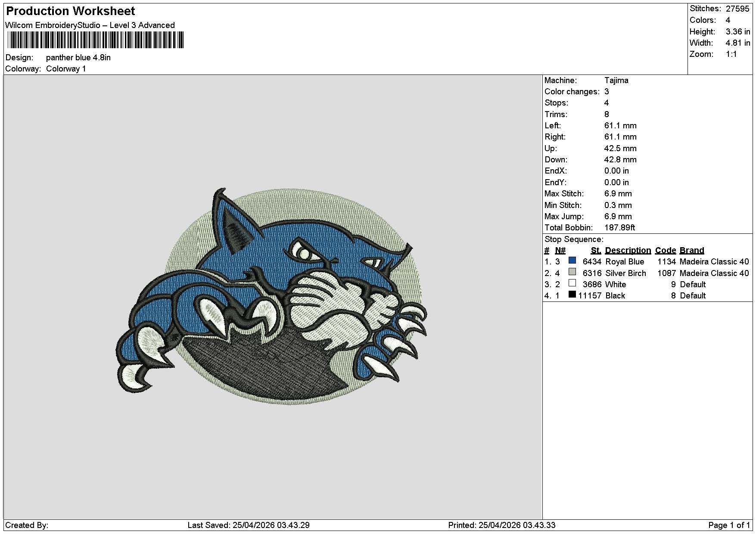Click the Page 1 of 1 label
The width and height of the screenshot is (756, 534).
[729, 525]
